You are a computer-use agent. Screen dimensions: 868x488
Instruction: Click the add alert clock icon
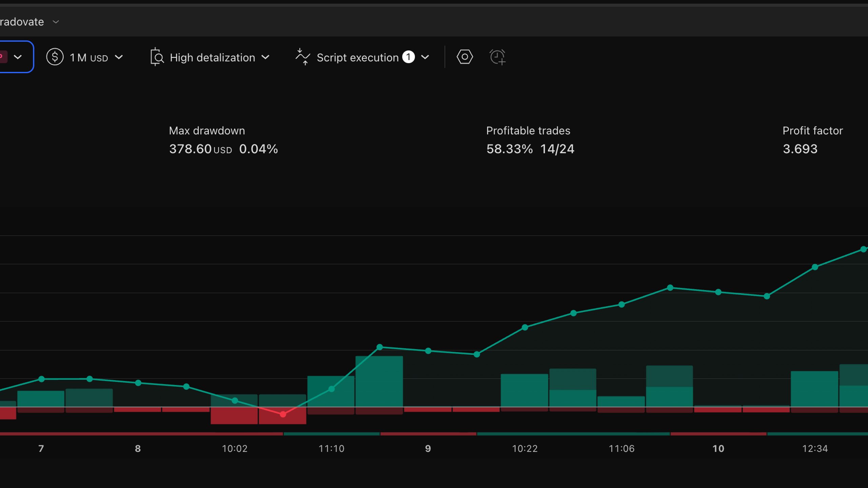[497, 57]
